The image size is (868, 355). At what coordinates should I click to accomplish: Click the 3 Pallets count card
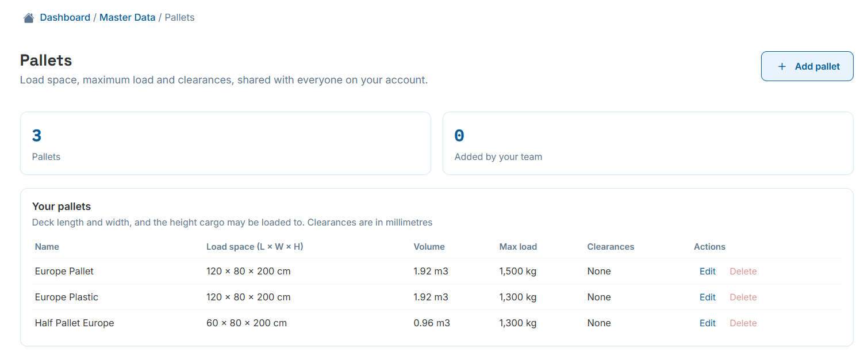point(225,143)
